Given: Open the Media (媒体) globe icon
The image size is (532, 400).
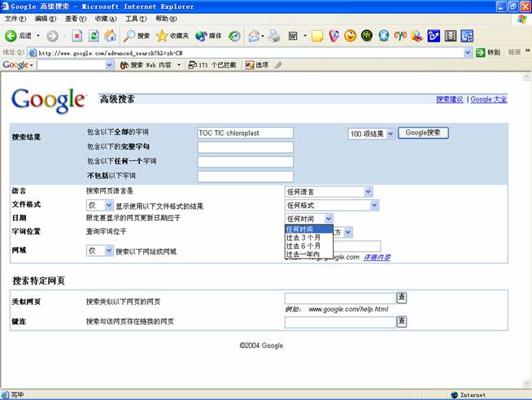Looking at the screenshot, I should click(x=208, y=36).
